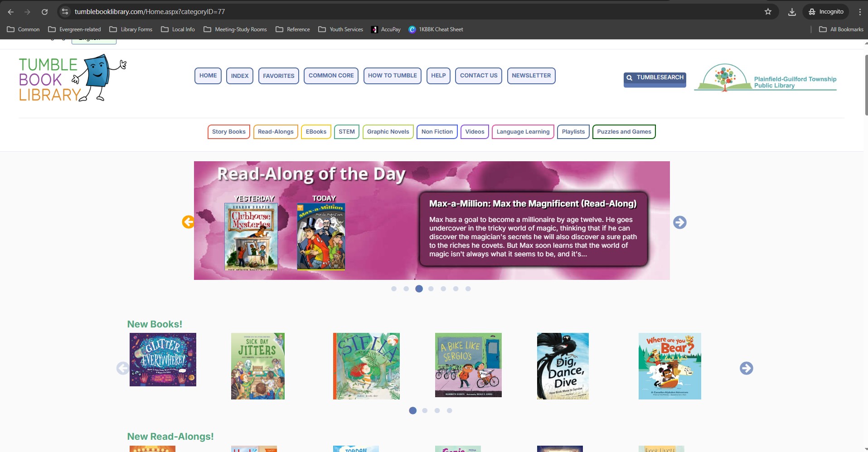Open the HELP page
Viewport: 868px width, 452px height.
point(438,76)
